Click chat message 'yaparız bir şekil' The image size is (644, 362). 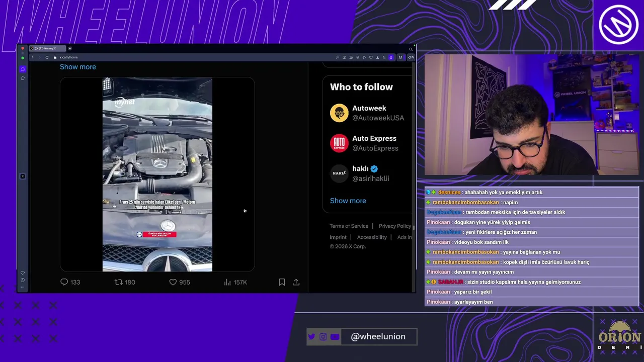473,292
